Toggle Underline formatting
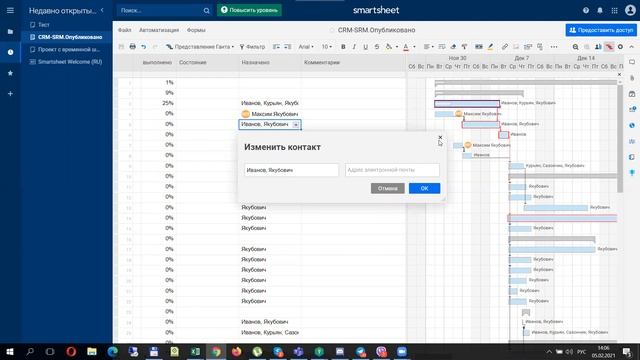 (365, 47)
